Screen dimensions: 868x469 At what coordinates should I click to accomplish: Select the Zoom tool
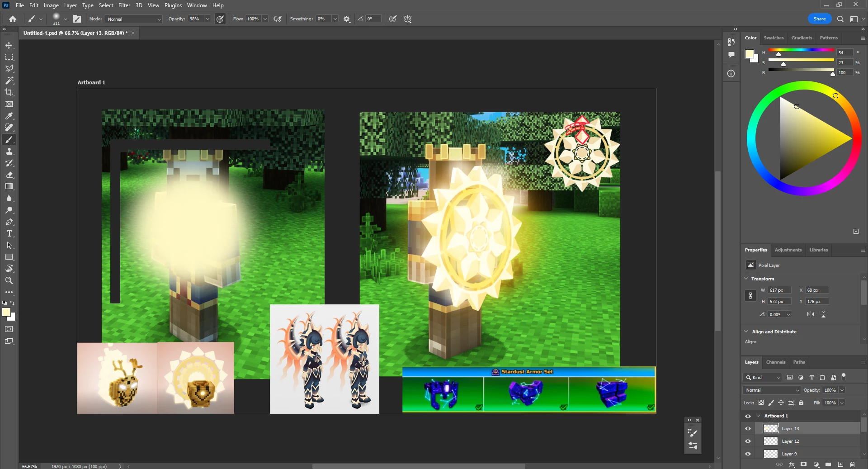click(x=9, y=280)
